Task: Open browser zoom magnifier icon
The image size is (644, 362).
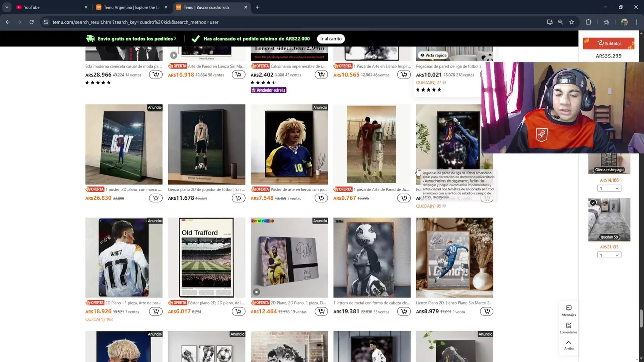Action: (x=560, y=22)
